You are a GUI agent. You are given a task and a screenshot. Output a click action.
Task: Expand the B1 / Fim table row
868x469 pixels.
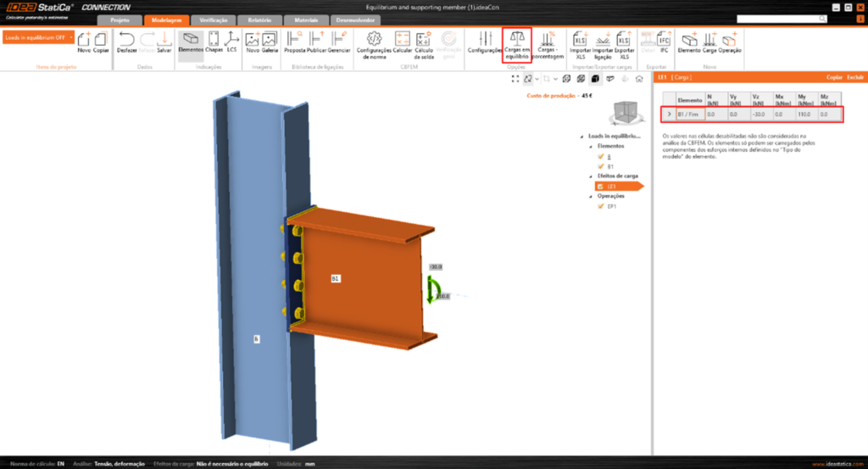pyautogui.click(x=668, y=114)
